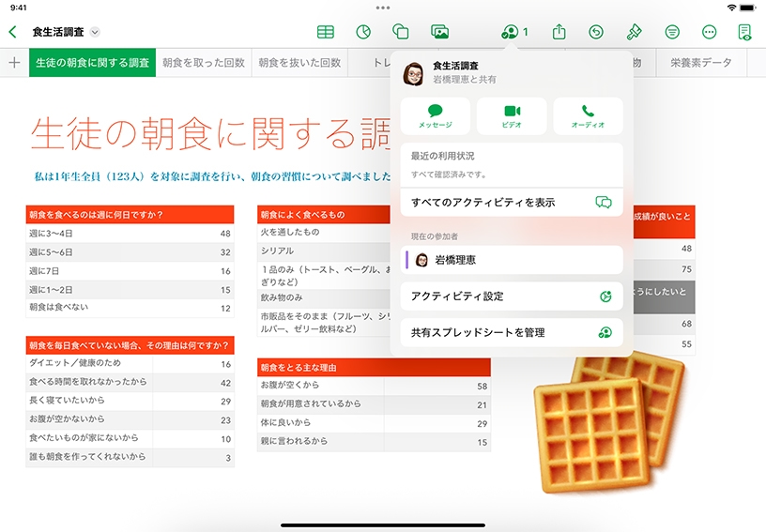766x532 pixels.
Task: Open the shapes insert menu
Action: (401, 32)
